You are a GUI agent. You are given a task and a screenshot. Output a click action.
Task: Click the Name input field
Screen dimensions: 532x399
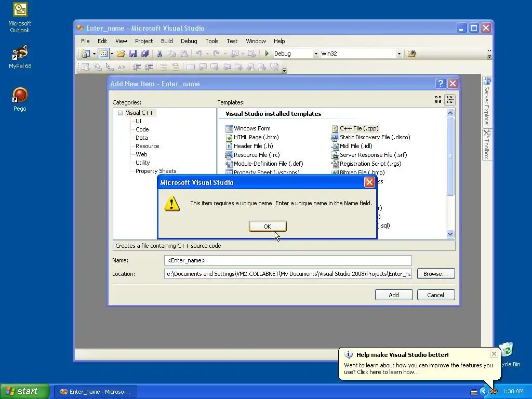(x=288, y=260)
